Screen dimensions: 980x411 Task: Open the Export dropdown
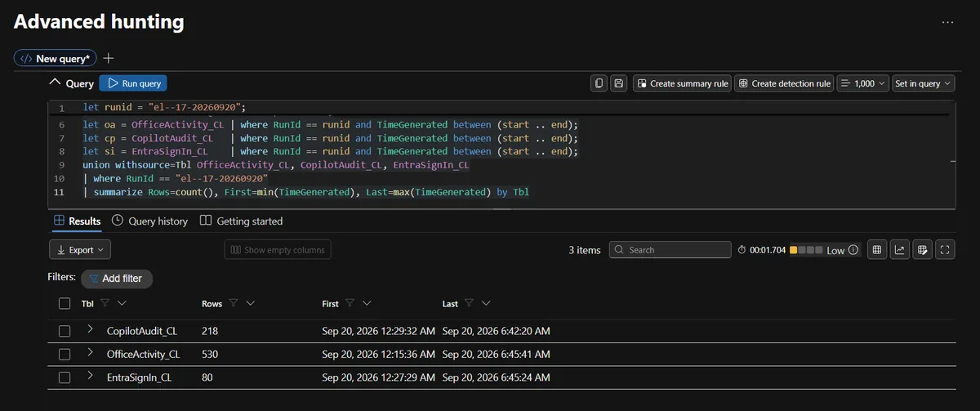80,250
